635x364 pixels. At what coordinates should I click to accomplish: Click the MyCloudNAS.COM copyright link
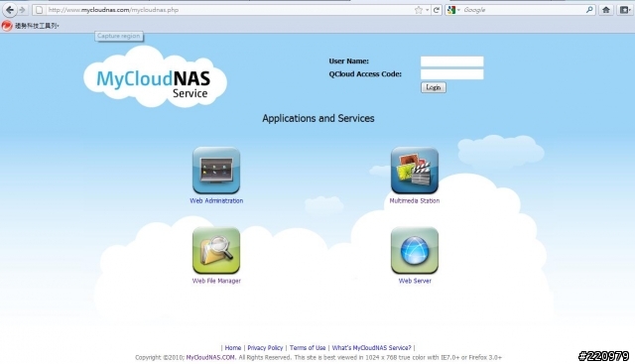coord(210,357)
